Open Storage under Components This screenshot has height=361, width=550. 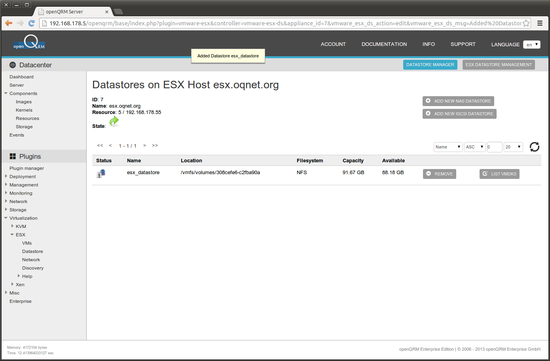point(24,127)
